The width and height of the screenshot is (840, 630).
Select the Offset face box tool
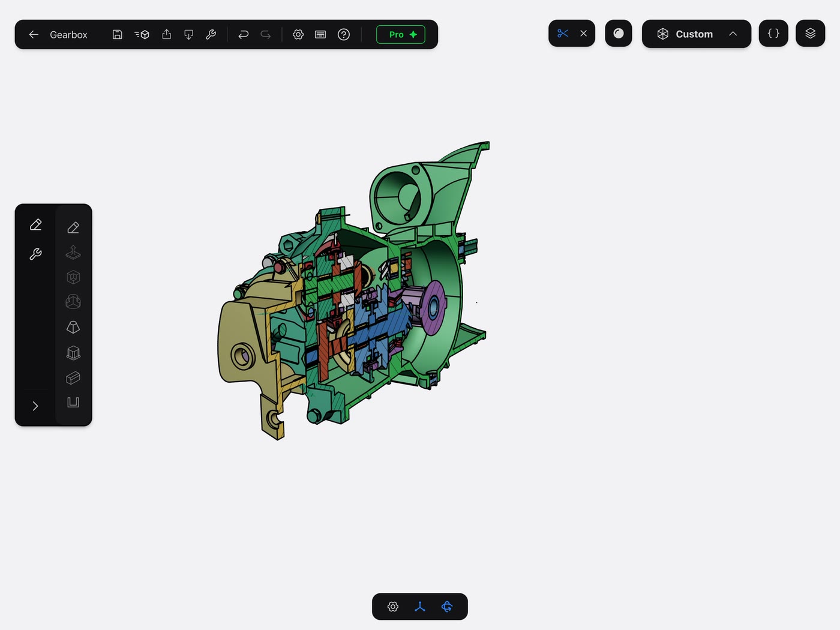point(73,353)
